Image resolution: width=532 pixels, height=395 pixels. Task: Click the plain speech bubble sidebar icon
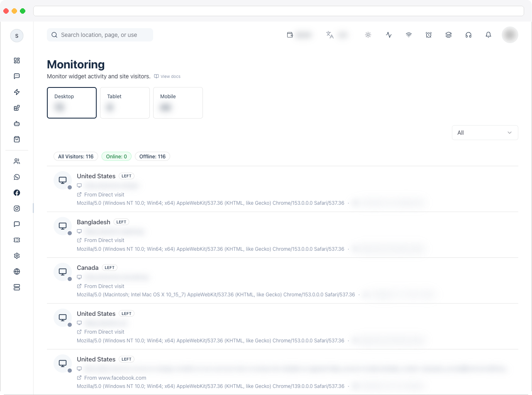pos(17,224)
